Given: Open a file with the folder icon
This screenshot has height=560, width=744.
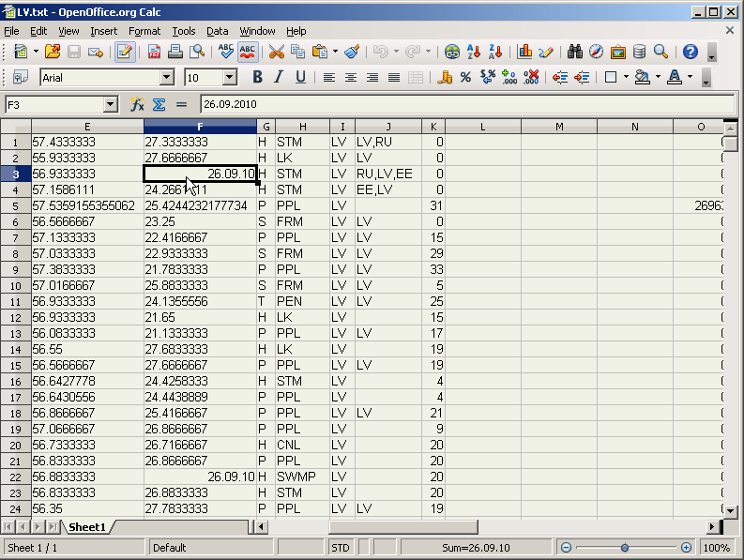Looking at the screenshot, I should click(x=53, y=52).
